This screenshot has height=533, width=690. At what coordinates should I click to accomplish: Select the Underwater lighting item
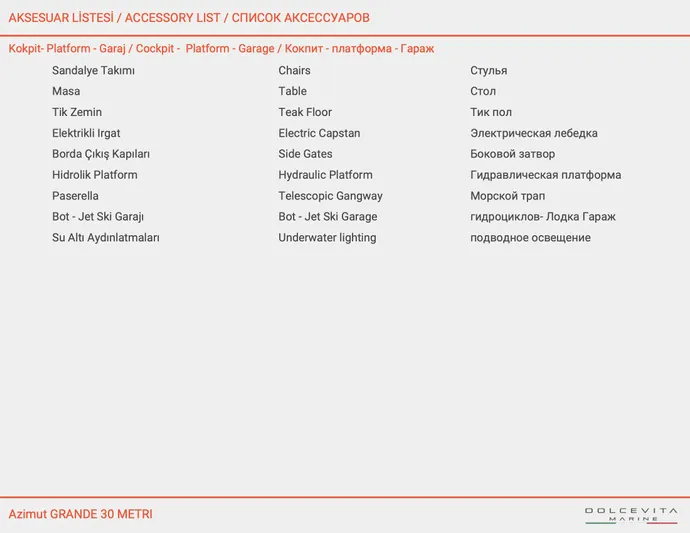pyautogui.click(x=327, y=238)
